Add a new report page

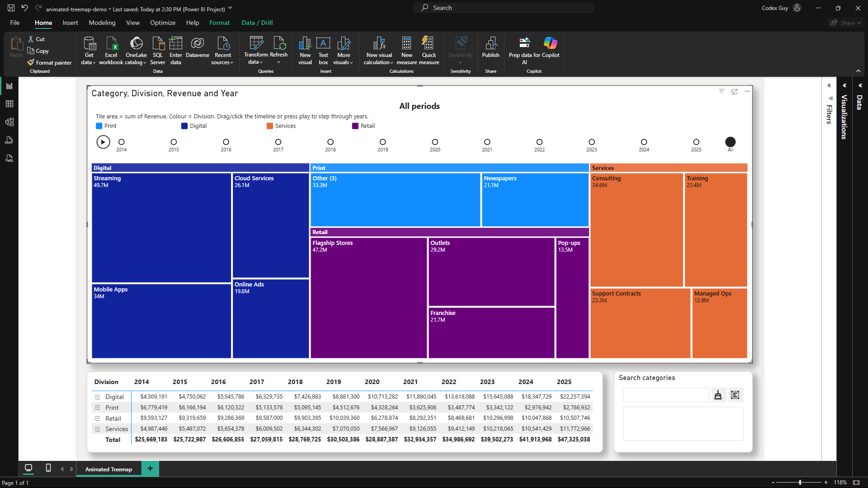[150, 469]
